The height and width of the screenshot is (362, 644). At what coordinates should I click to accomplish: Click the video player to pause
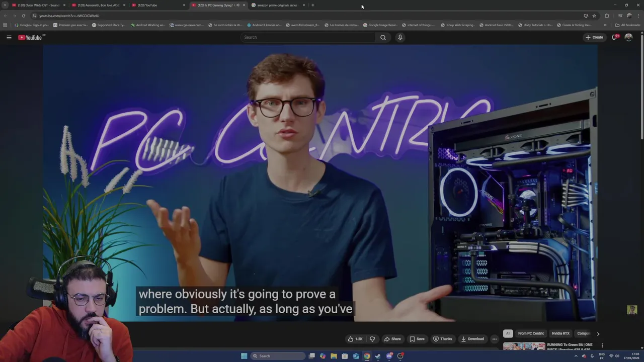pos(320,183)
